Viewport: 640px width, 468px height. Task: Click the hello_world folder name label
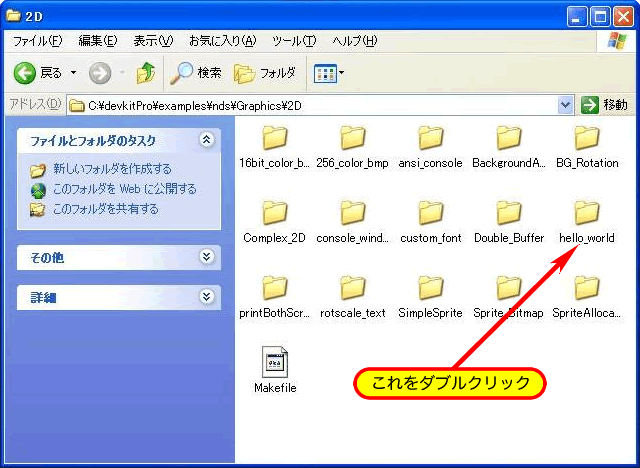(x=587, y=238)
